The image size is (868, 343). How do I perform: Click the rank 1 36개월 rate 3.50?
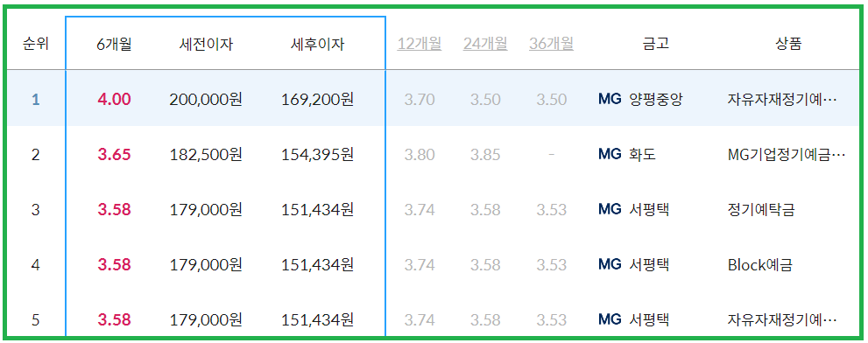pos(551,100)
